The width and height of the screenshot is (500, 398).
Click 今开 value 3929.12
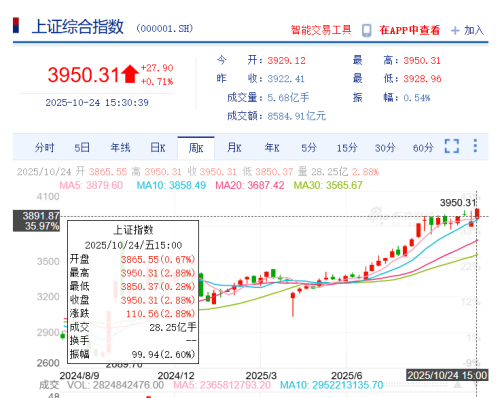(x=286, y=61)
